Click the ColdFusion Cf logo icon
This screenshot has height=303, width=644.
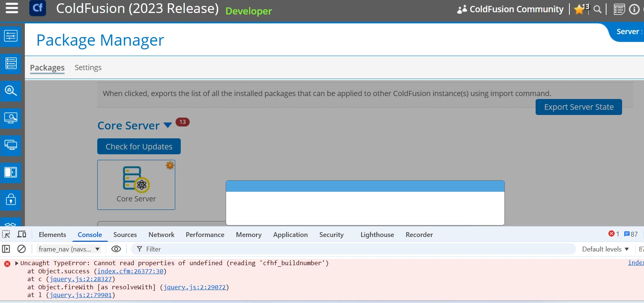38,8
